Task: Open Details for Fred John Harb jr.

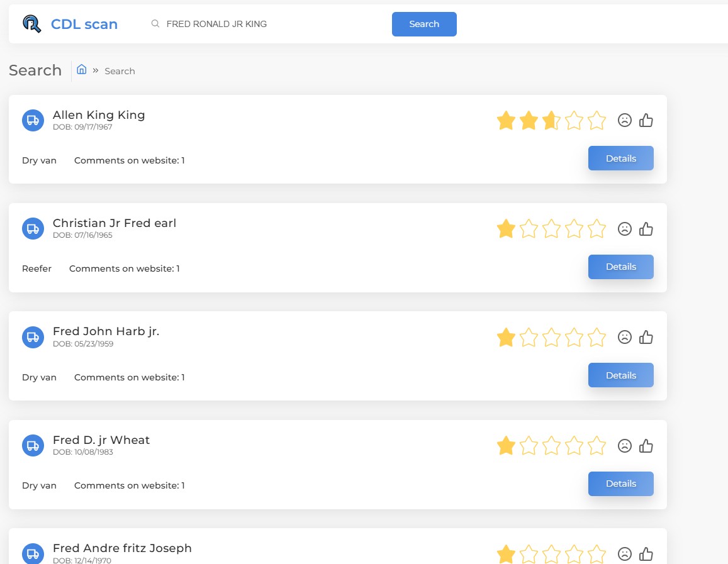Action: point(620,375)
